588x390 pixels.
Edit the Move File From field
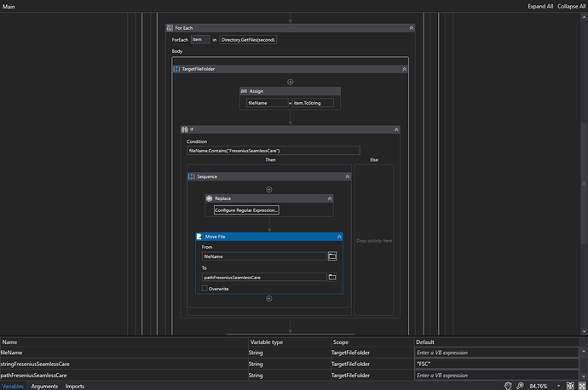(x=264, y=256)
